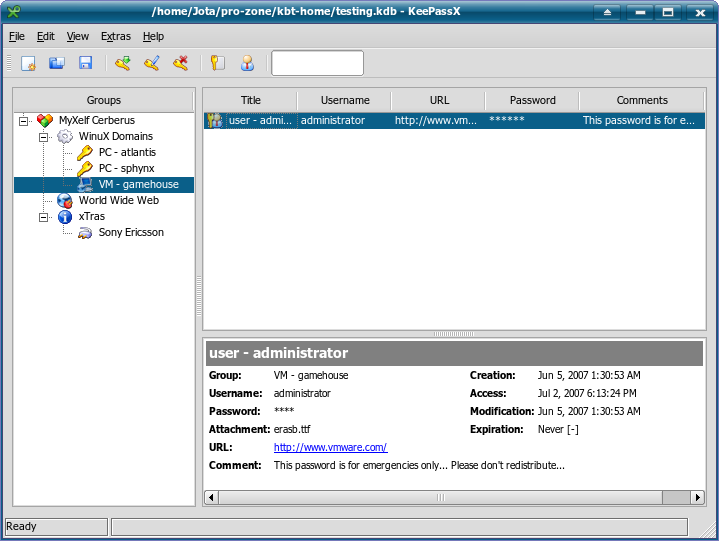Click the scroll right arrow in details pane
The width and height of the screenshot is (719, 541).
tap(697, 497)
